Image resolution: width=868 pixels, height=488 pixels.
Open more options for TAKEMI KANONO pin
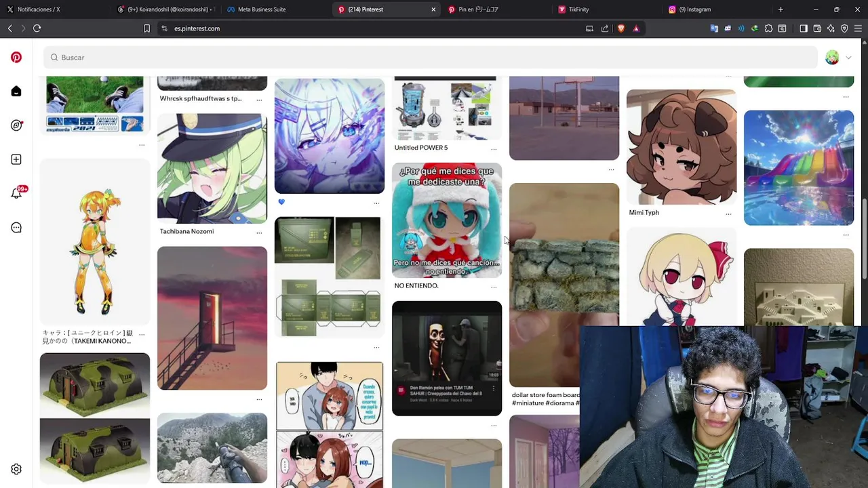(x=142, y=334)
